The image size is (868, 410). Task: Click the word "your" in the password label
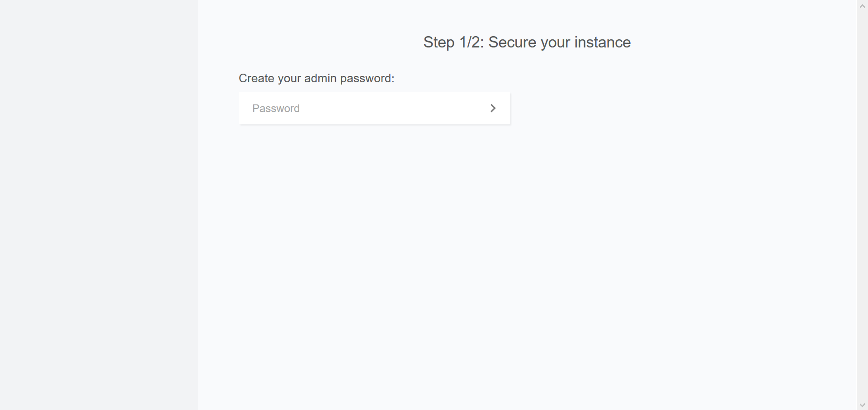(289, 78)
